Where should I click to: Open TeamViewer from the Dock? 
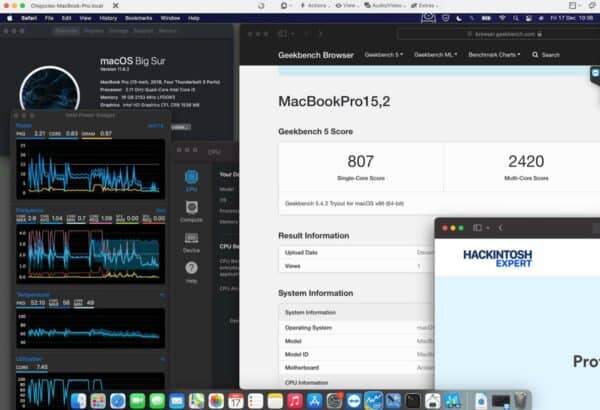click(354, 401)
